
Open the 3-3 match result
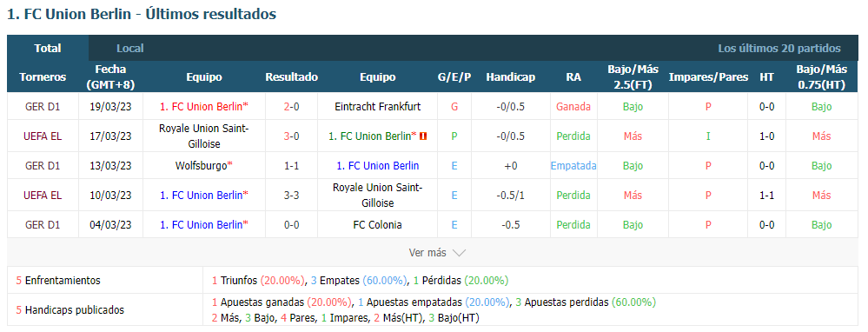coord(291,195)
